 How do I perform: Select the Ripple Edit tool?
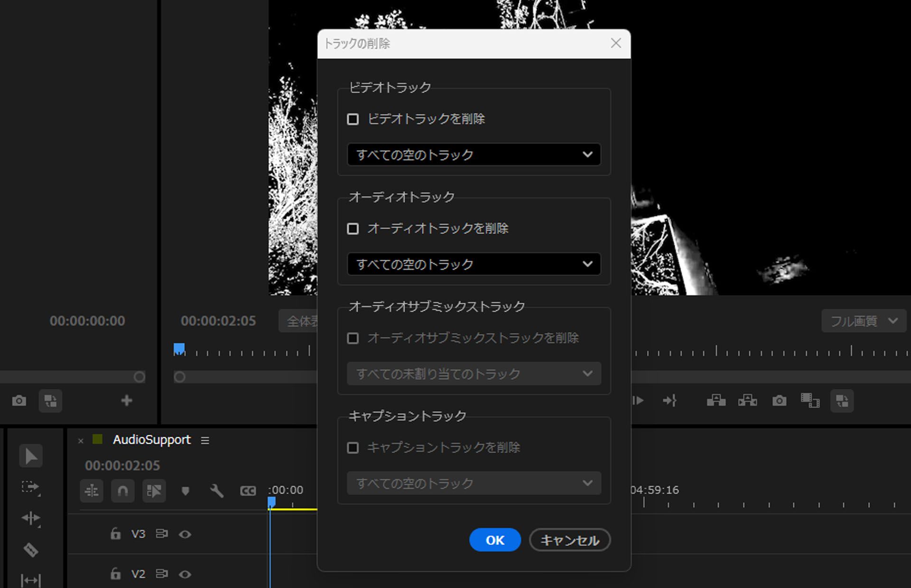pyautogui.click(x=30, y=518)
